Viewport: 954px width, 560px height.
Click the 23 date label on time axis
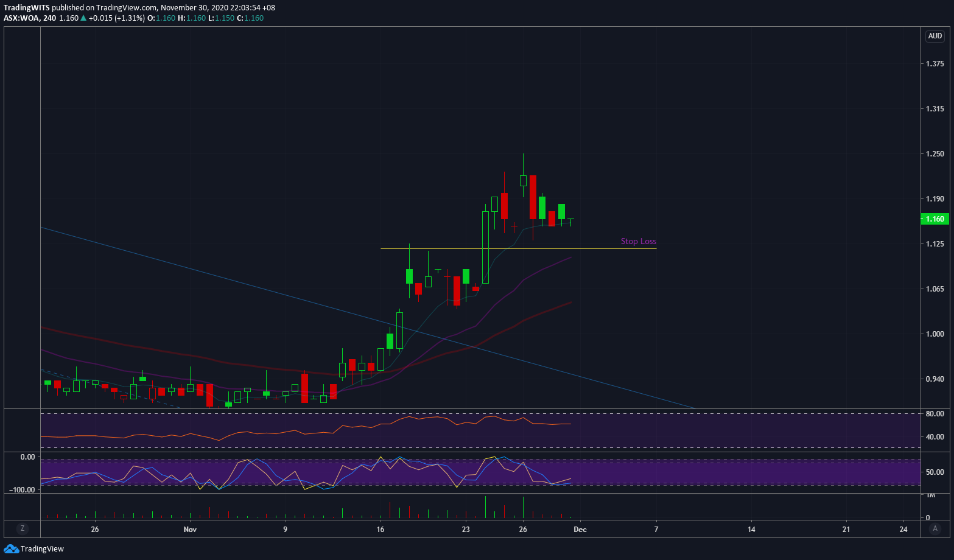point(466,530)
